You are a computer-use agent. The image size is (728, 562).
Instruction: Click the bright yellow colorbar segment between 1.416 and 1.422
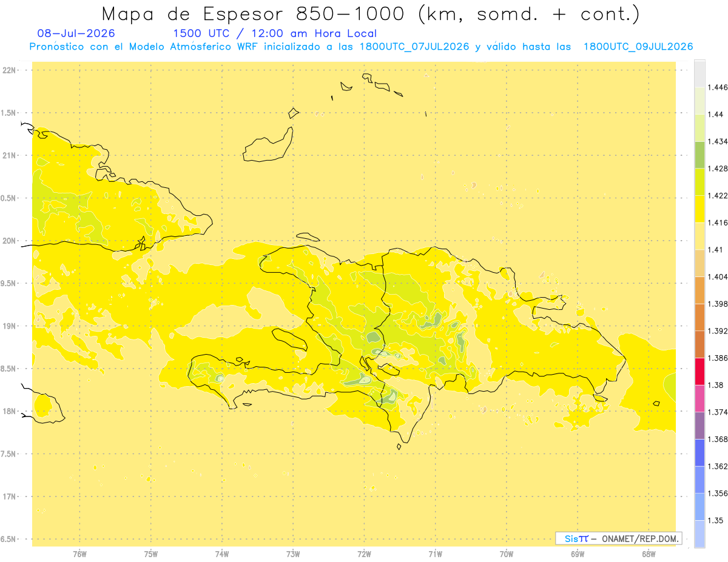point(699,209)
